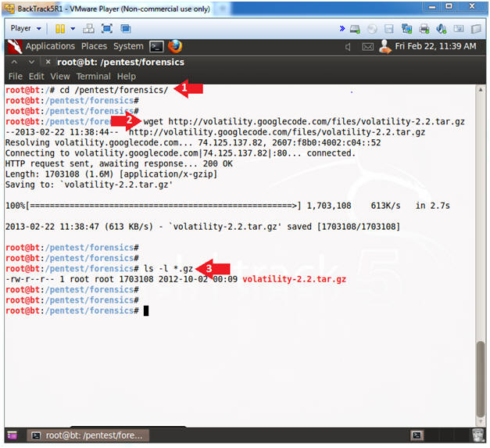Click the 'ls -l *.gz' command
The height and width of the screenshot is (448, 490).
[x=169, y=268]
